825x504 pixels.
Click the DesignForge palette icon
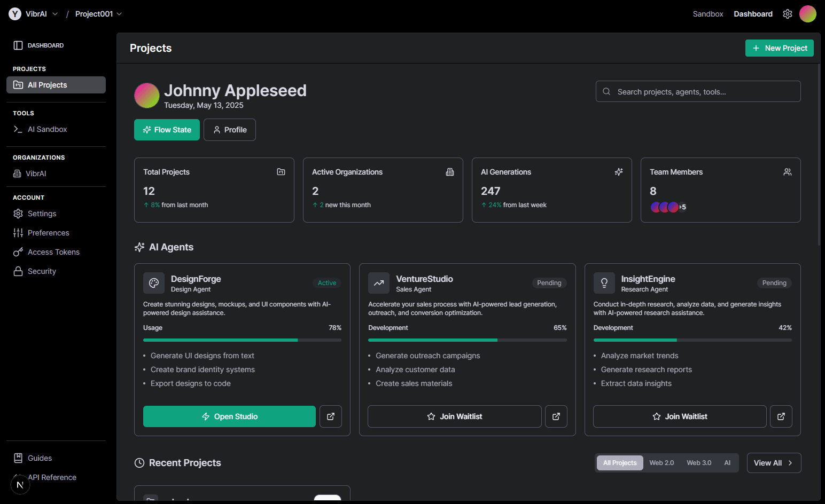tap(154, 283)
